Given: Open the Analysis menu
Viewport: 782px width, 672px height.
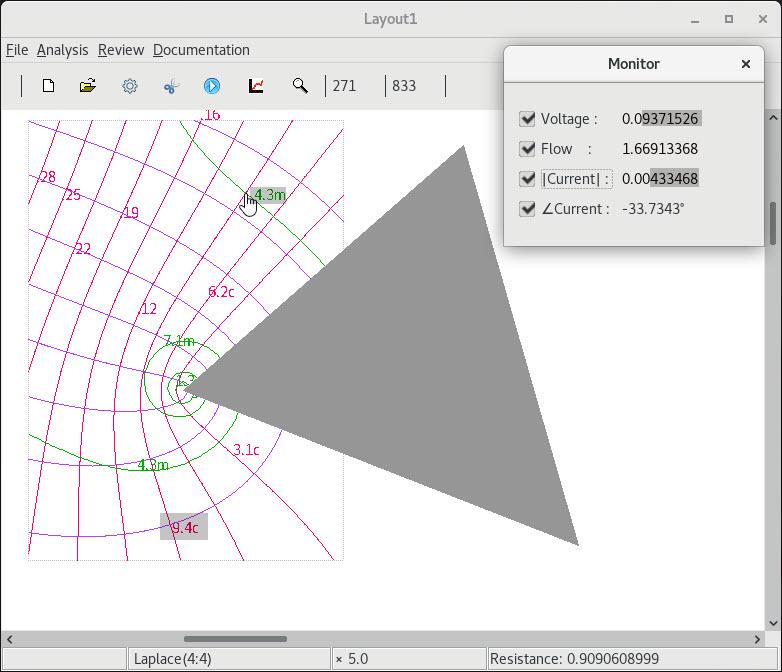Looking at the screenshot, I should coord(62,50).
